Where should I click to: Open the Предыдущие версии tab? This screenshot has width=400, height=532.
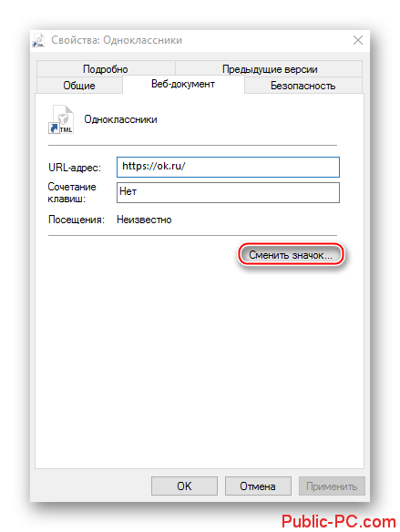point(270,69)
